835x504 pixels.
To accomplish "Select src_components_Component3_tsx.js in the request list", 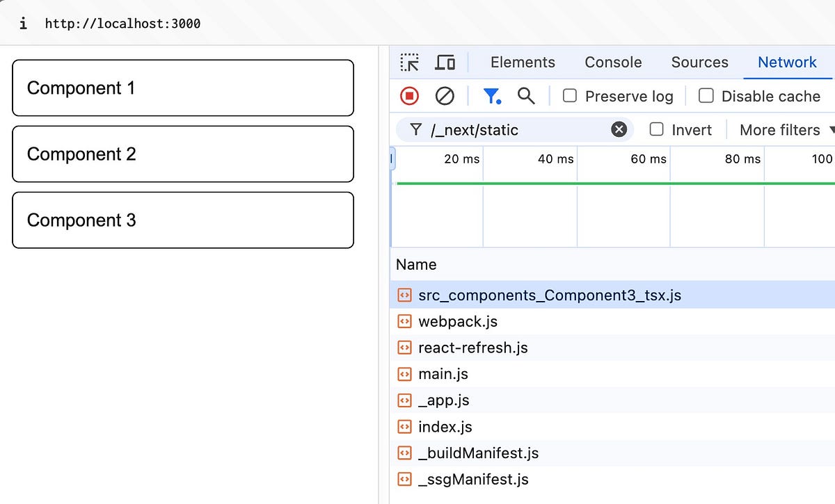I will click(549, 295).
